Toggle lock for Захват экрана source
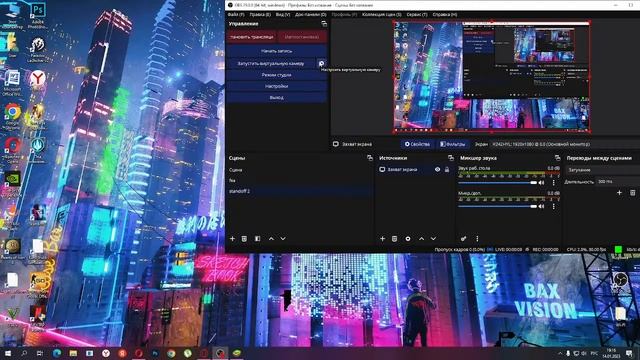 (447, 169)
